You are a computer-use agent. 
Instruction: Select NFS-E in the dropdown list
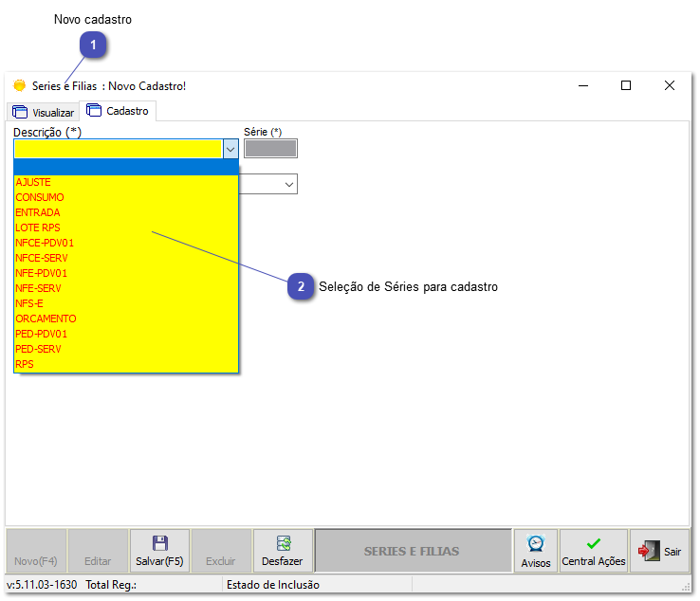coord(126,303)
